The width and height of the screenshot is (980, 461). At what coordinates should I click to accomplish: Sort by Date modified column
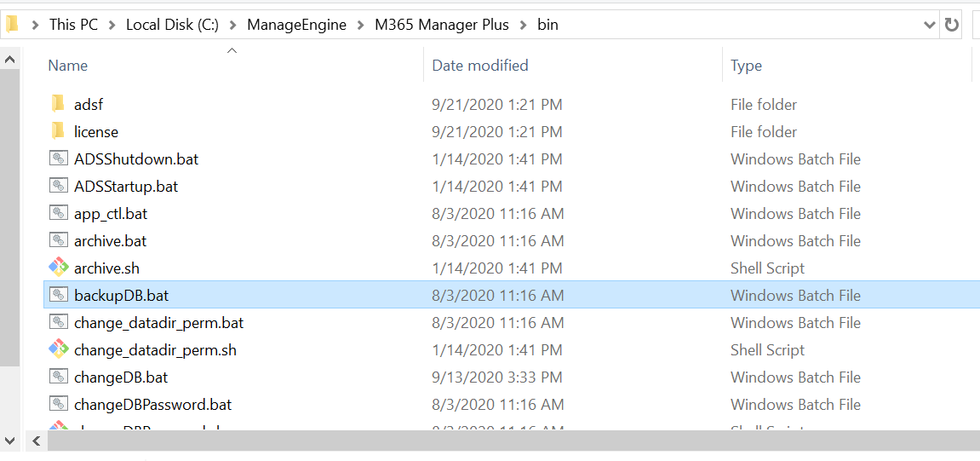(x=480, y=66)
